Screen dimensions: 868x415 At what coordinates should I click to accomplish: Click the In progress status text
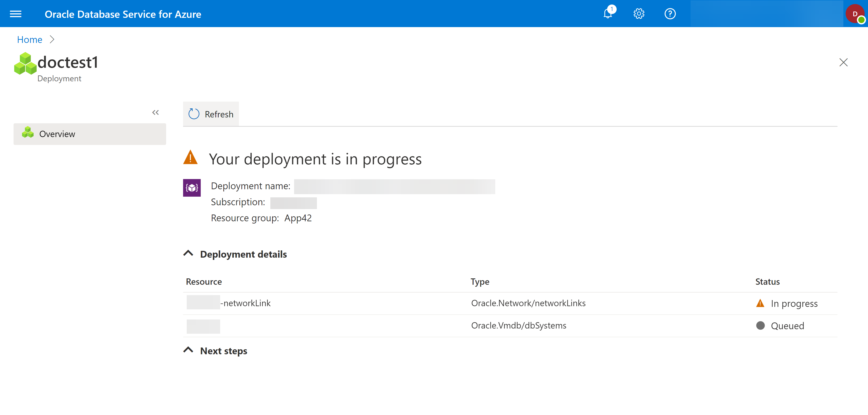pos(794,304)
